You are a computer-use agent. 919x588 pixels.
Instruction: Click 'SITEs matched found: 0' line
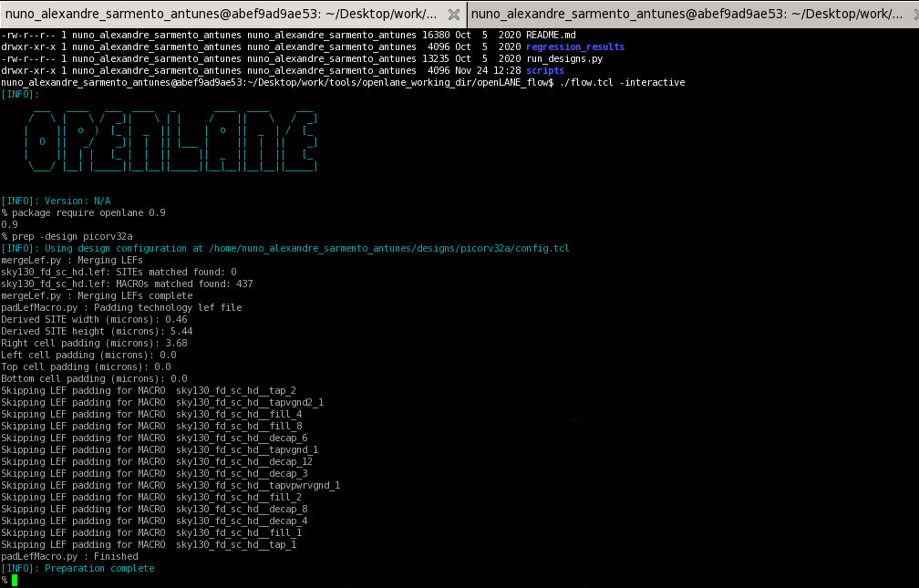point(119,272)
